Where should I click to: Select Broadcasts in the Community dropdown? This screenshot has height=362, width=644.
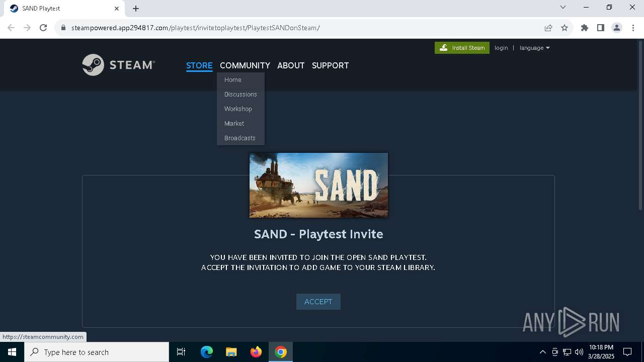pyautogui.click(x=240, y=138)
